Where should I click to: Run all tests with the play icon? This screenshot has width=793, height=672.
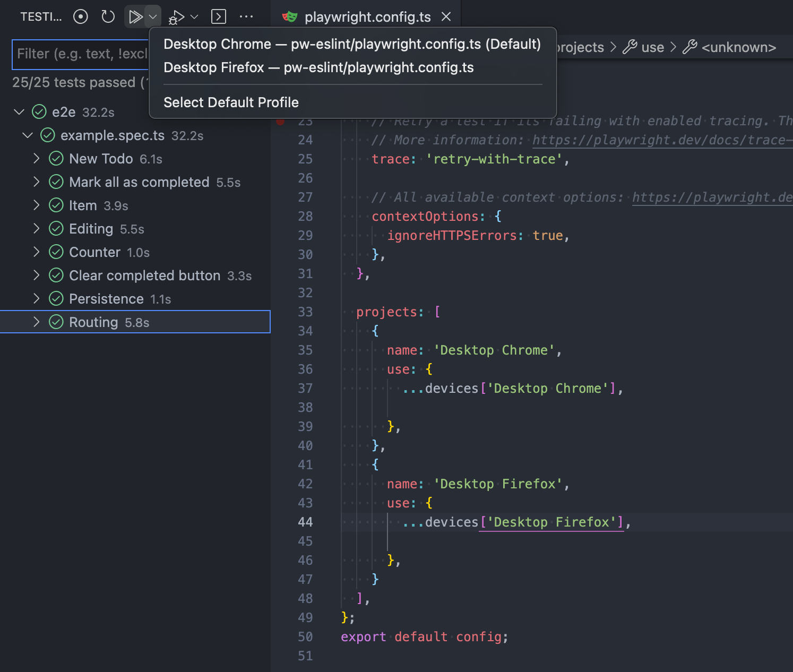click(x=135, y=17)
